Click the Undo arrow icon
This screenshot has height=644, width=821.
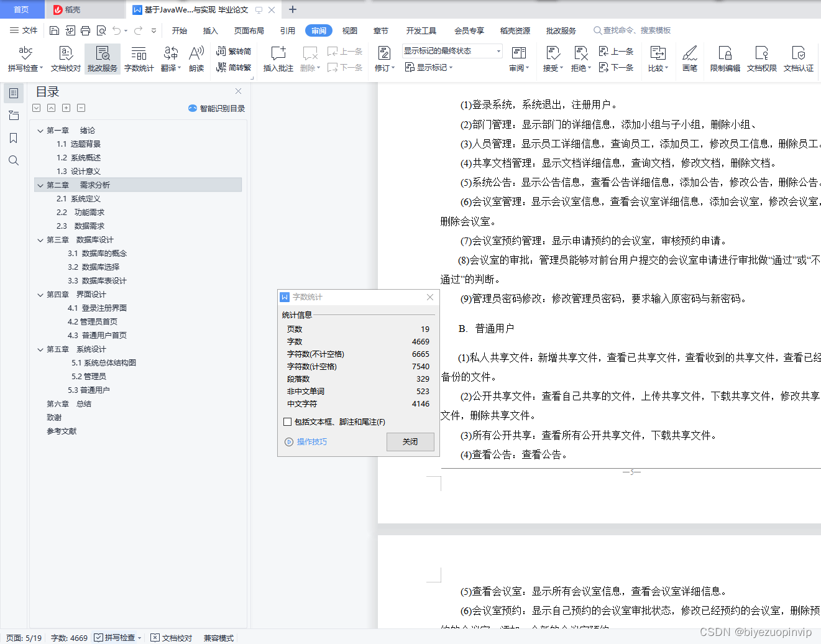coord(117,30)
